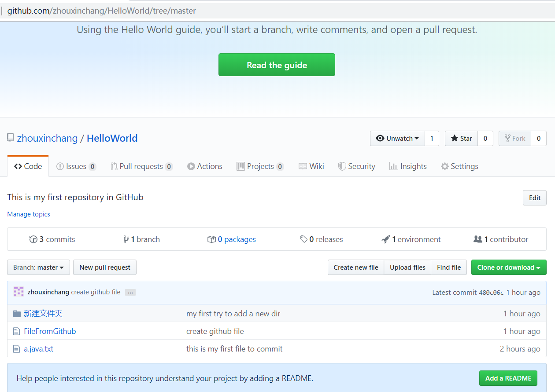Click the Read the guide button

(277, 65)
